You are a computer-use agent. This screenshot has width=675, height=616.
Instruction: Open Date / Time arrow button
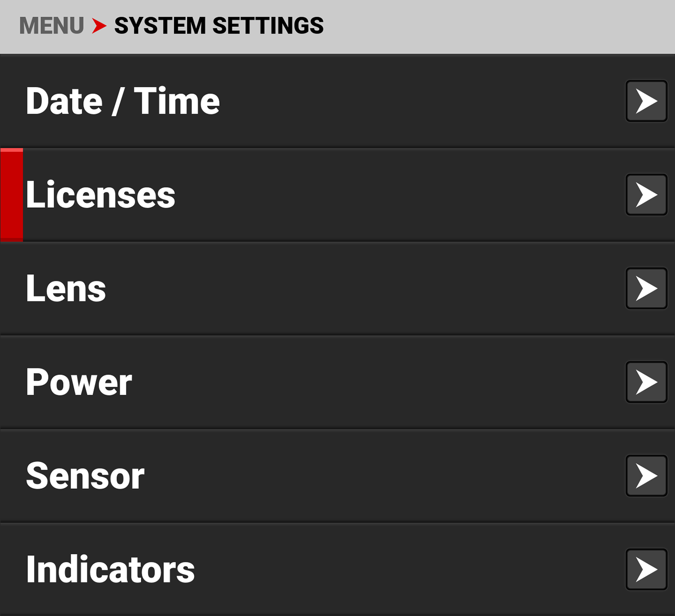[x=646, y=101]
